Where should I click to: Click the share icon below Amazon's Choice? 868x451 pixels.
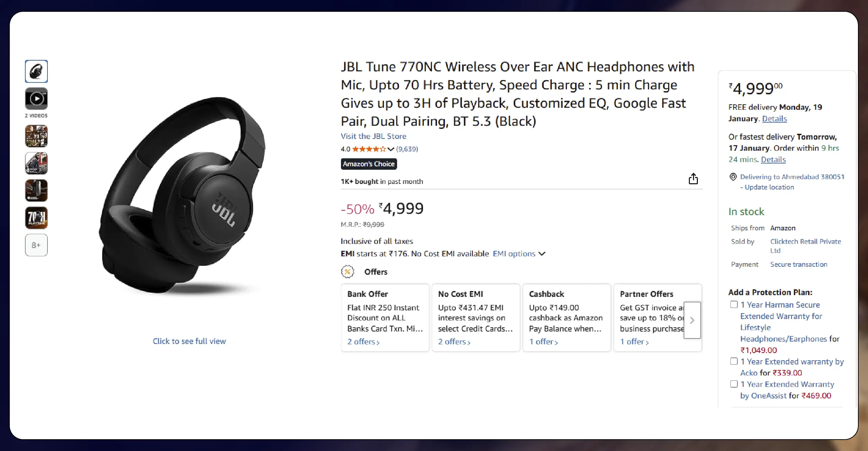click(x=693, y=179)
